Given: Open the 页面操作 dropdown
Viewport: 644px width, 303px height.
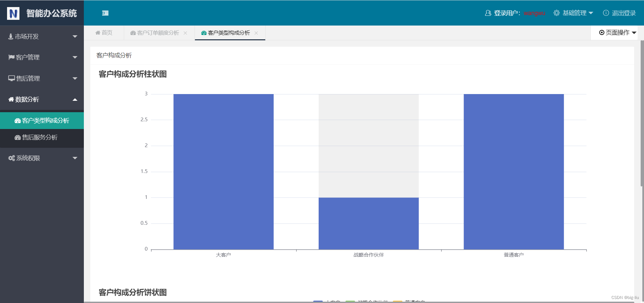Looking at the screenshot, I should (618, 33).
